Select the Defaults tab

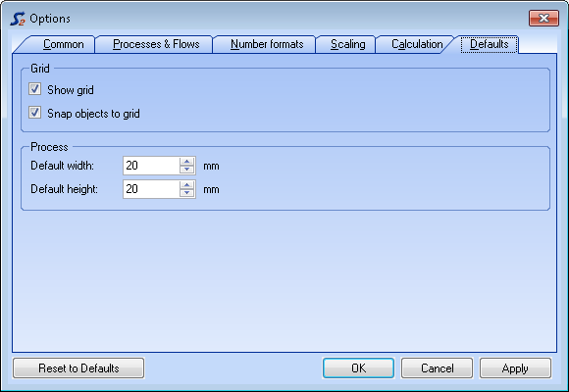(x=489, y=44)
